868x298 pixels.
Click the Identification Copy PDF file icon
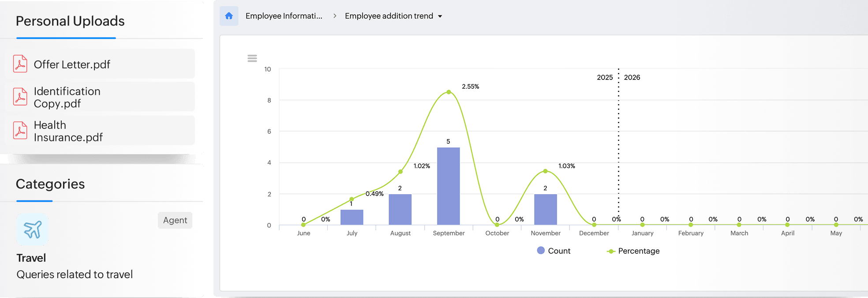click(20, 97)
